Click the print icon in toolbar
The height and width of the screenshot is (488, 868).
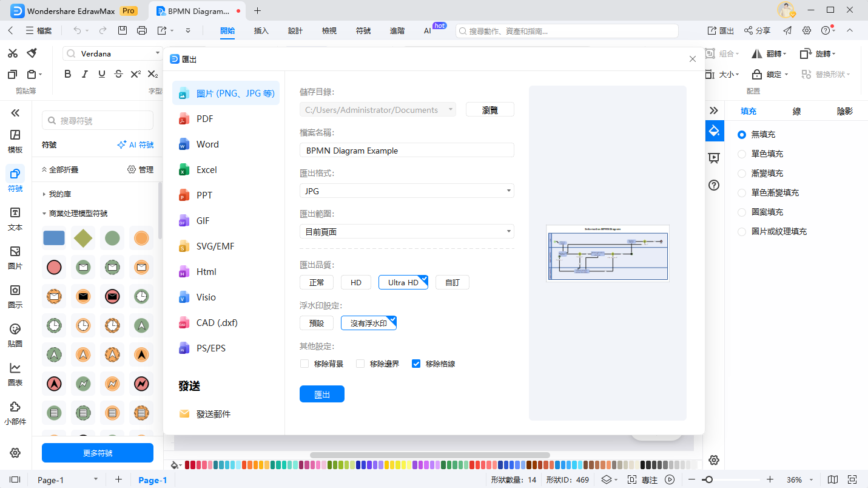[x=142, y=30]
